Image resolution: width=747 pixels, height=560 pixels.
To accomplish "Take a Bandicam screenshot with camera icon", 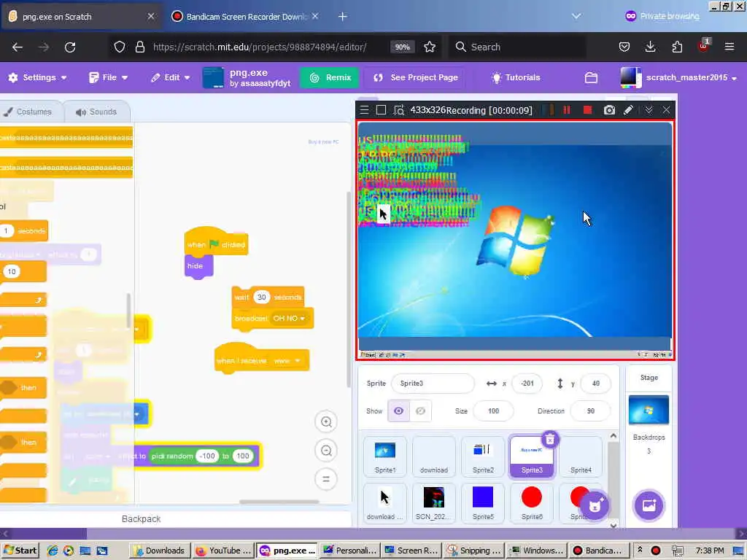I will (x=609, y=110).
